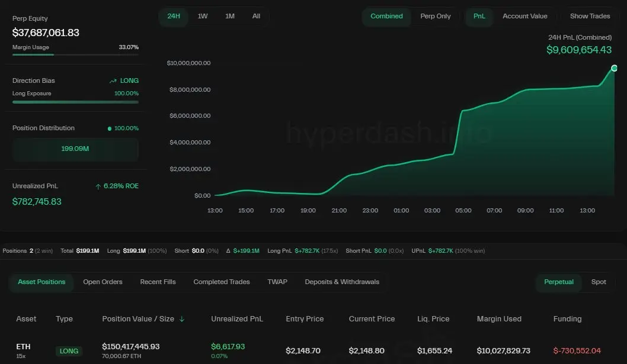Open the Open Orders tab
The image size is (627, 364).
pyautogui.click(x=103, y=282)
